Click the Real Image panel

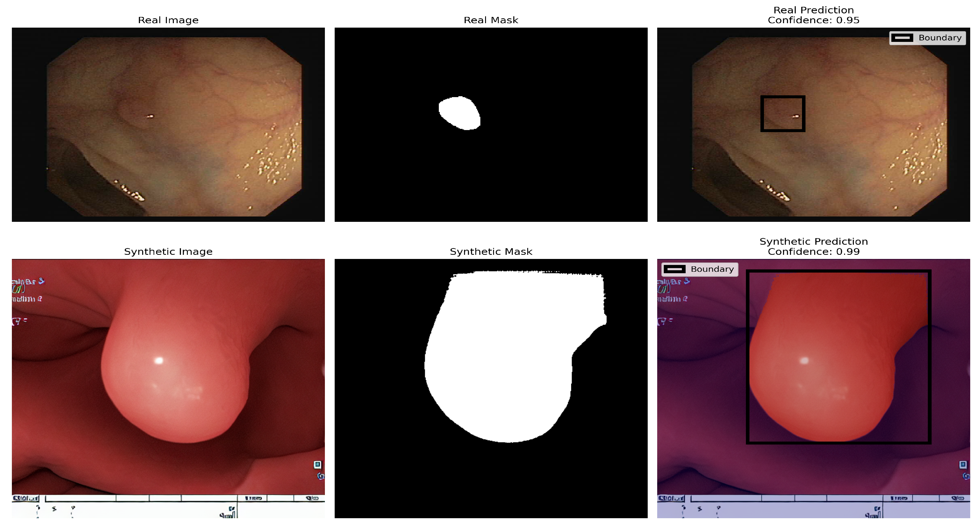(168, 124)
